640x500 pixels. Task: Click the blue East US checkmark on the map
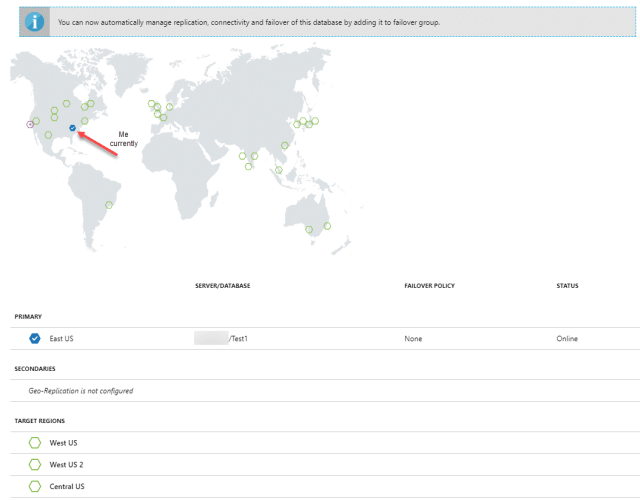72,128
